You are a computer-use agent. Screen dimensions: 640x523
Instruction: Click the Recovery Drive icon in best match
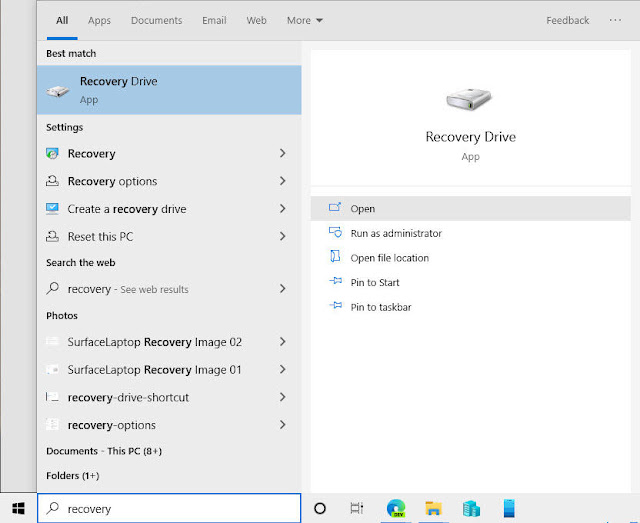[x=58, y=91]
